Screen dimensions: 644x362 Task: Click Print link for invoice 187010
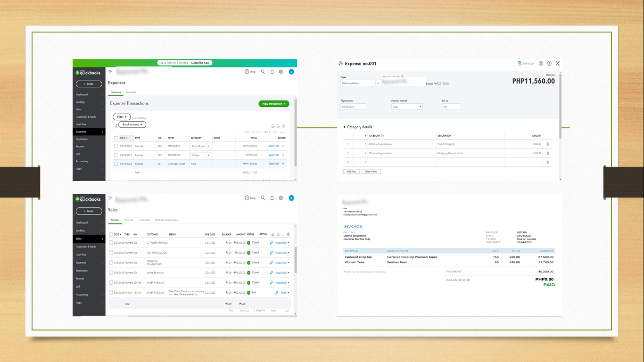pyautogui.click(x=283, y=293)
